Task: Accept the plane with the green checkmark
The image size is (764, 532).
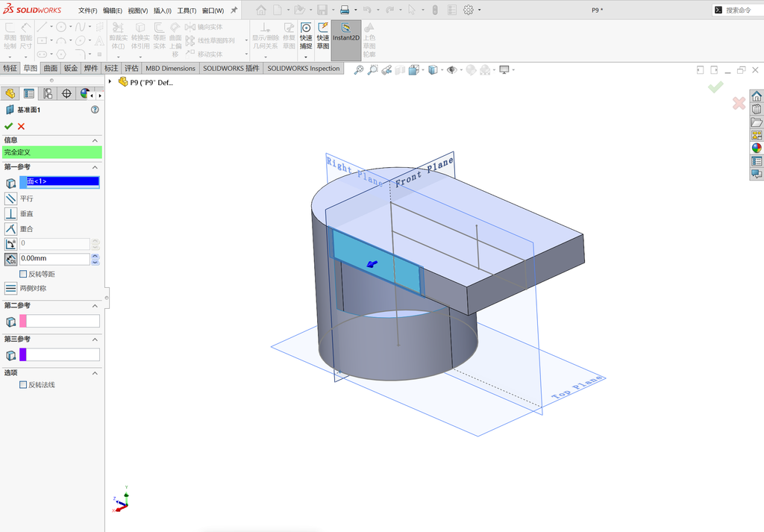Action: click(x=8, y=126)
